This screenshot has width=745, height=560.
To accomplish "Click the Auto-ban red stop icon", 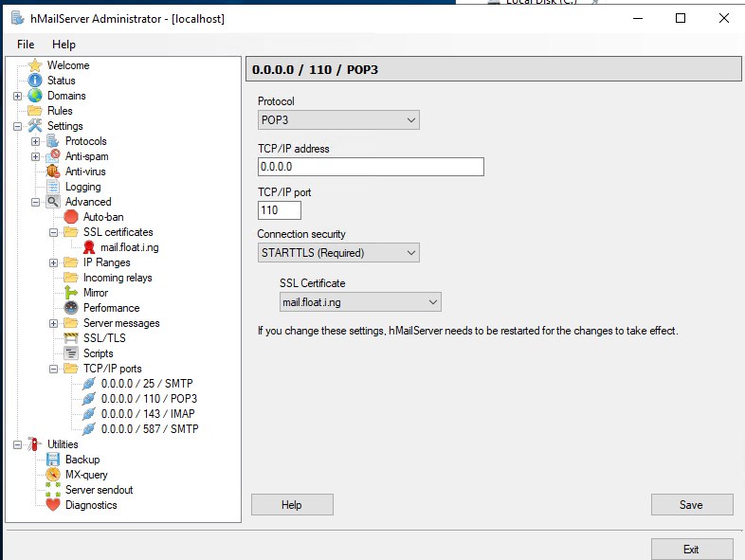I will [x=71, y=217].
